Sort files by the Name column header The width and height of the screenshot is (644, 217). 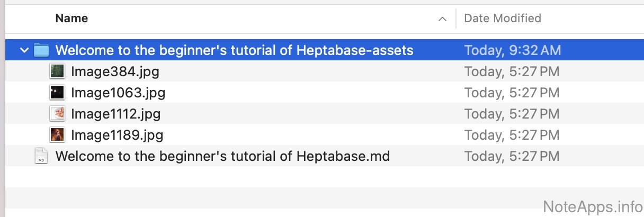71,19
